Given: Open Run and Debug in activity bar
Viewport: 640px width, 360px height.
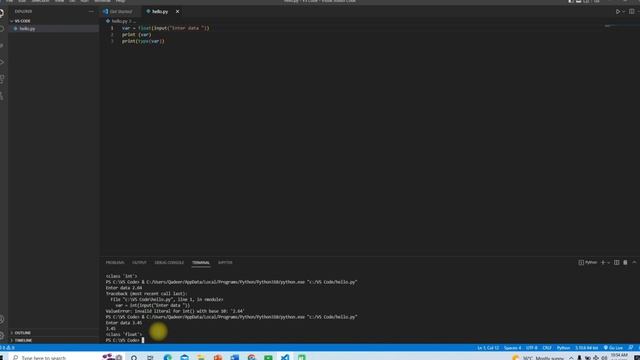Looking at the screenshot, I should [2, 62].
